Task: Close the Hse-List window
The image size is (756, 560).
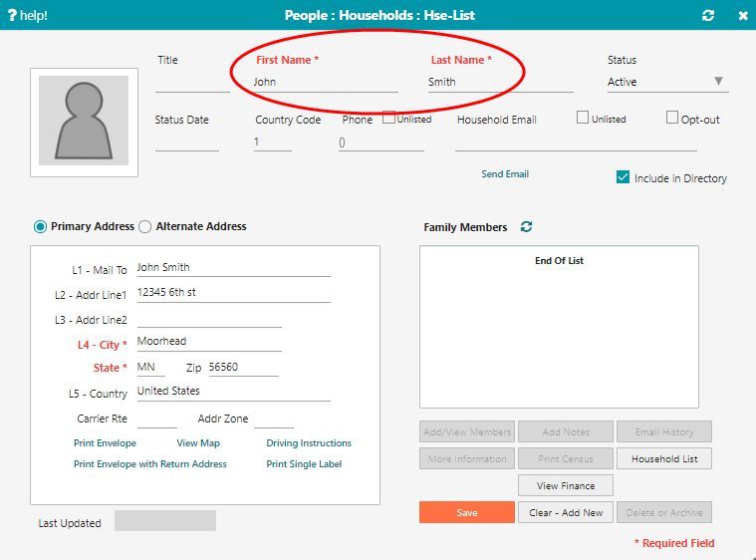Action: (743, 16)
